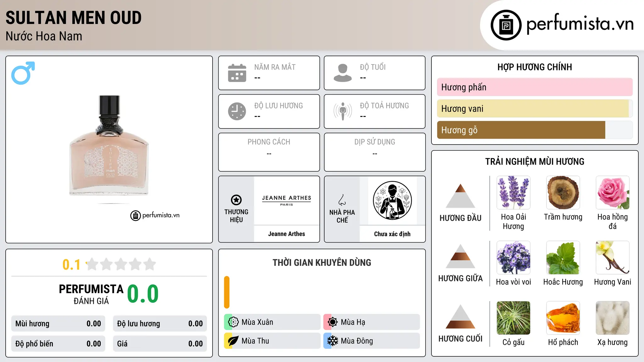
Task: Click the Trầm hương wood image
Action: 563,193
